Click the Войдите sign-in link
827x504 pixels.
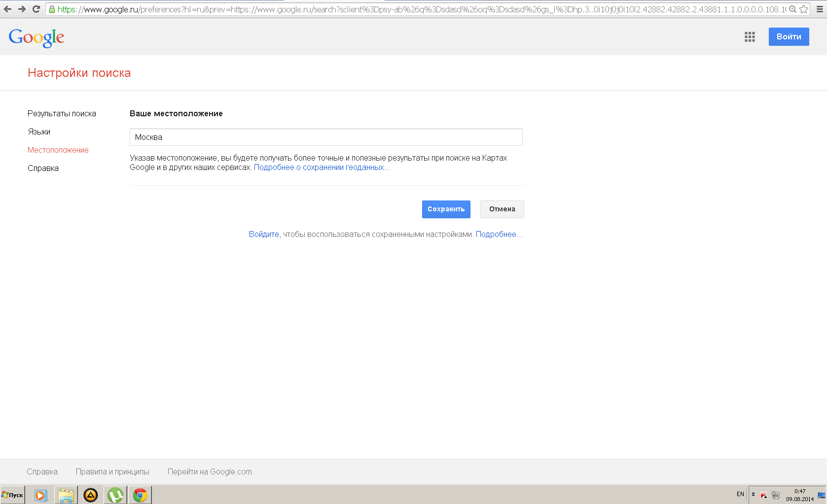click(x=264, y=235)
